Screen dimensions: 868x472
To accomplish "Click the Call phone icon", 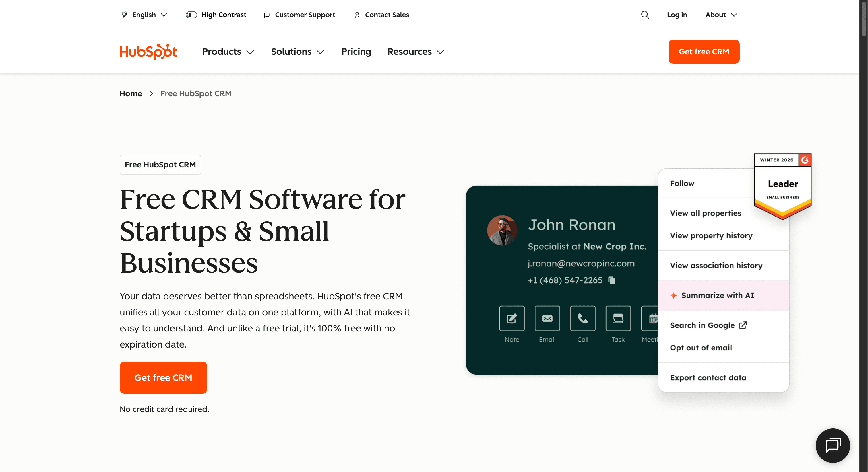I will coord(583,319).
